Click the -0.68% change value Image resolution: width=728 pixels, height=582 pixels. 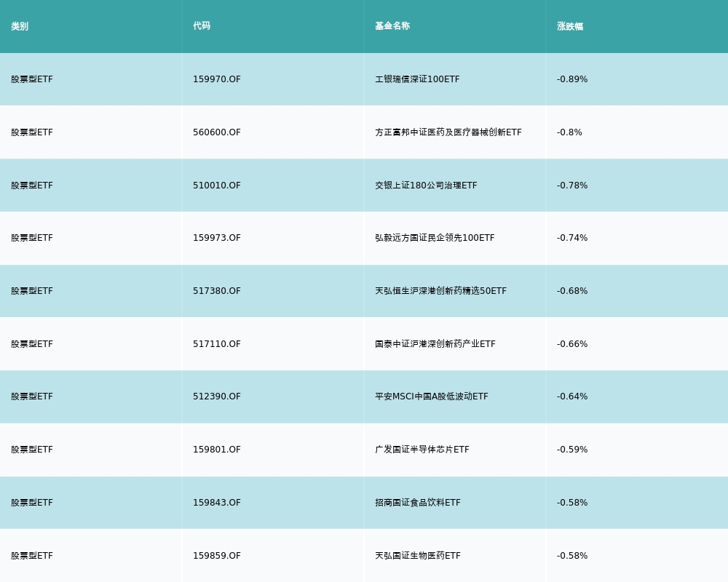[572, 291]
